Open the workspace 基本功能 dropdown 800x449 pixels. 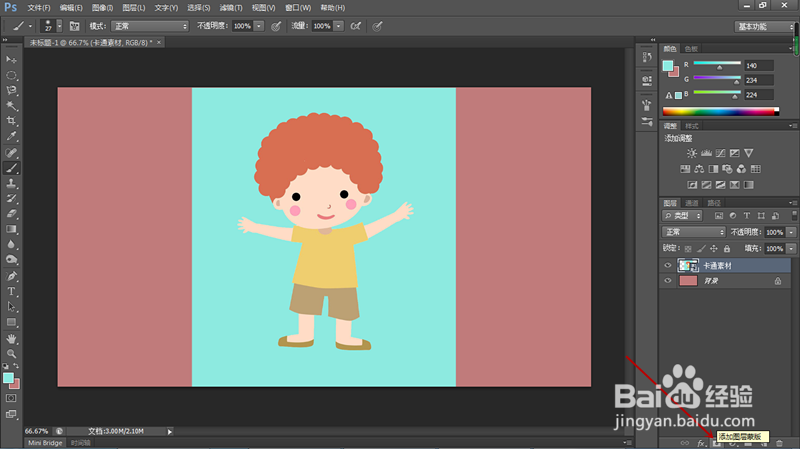coord(764,27)
